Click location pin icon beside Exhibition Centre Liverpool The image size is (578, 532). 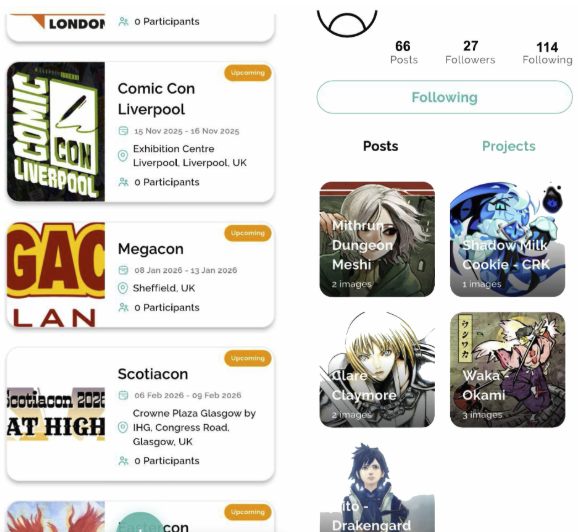tap(123, 156)
